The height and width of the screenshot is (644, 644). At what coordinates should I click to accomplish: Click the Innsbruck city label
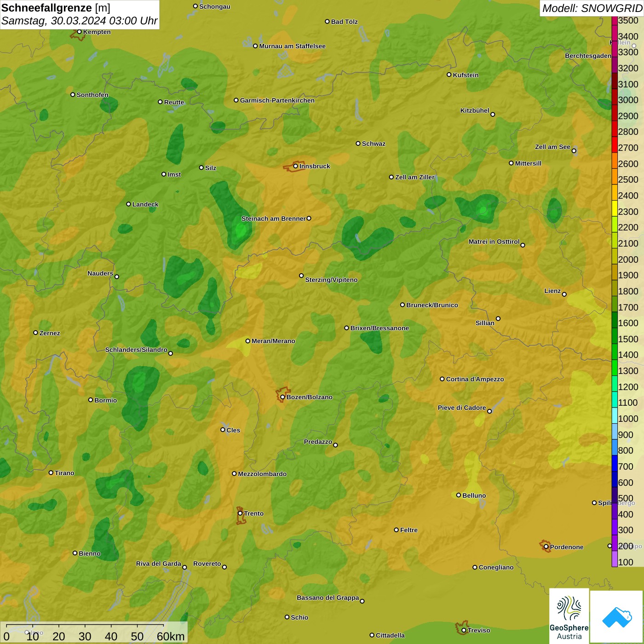[x=315, y=166]
